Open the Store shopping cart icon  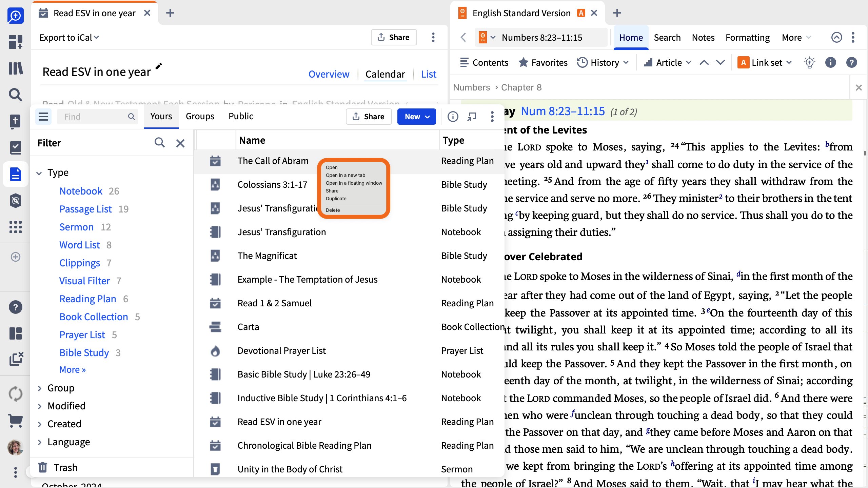(16, 421)
